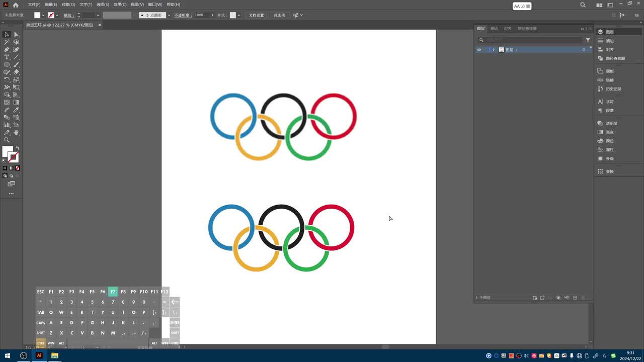Open the Transparency panel (透明度)

point(608,123)
